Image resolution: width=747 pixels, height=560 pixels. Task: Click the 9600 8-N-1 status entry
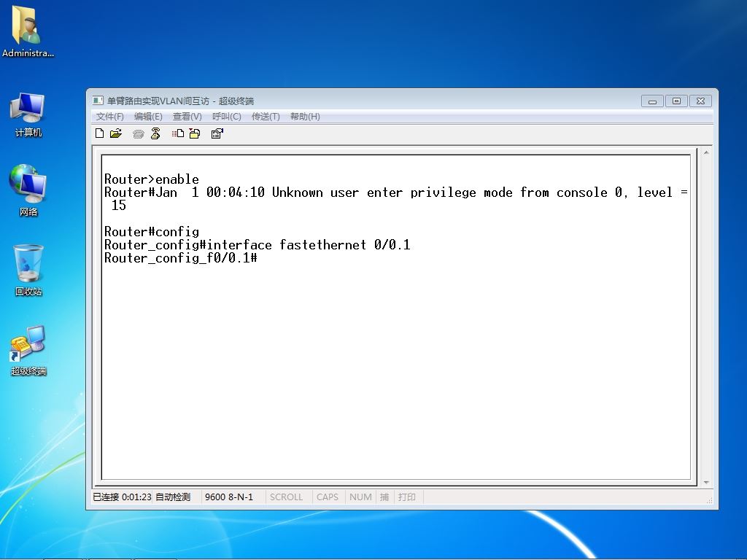[229, 497]
